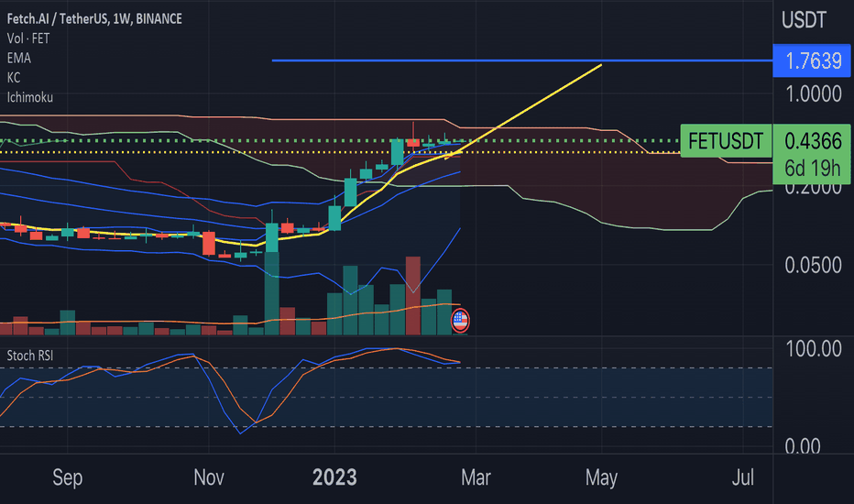Select the KC indicator label
Viewport: 854px width, 504px height.
[x=14, y=77]
